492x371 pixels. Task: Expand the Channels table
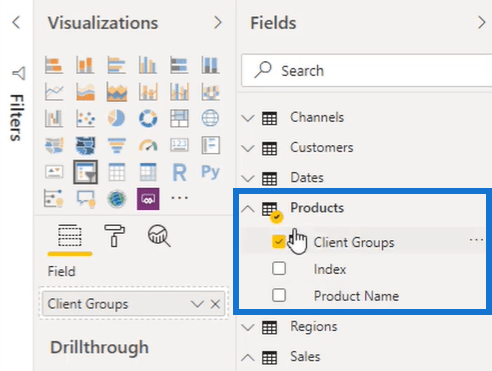[248, 118]
